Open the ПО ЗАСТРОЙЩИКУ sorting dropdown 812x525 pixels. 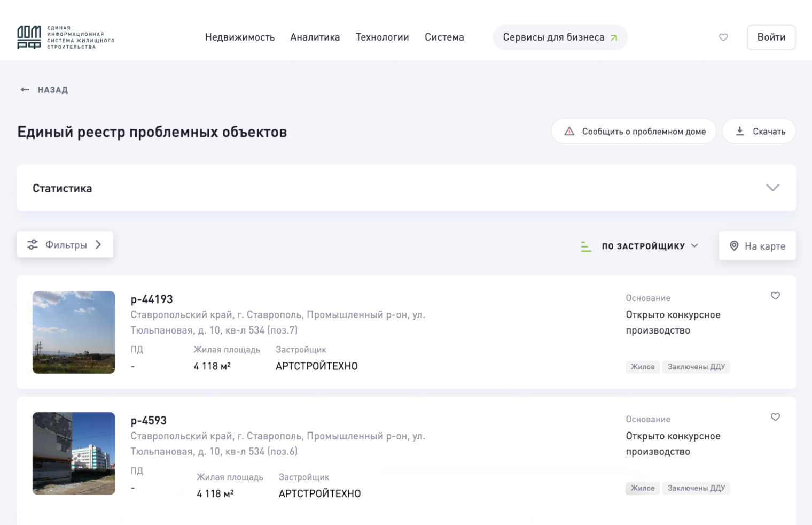[x=643, y=246]
